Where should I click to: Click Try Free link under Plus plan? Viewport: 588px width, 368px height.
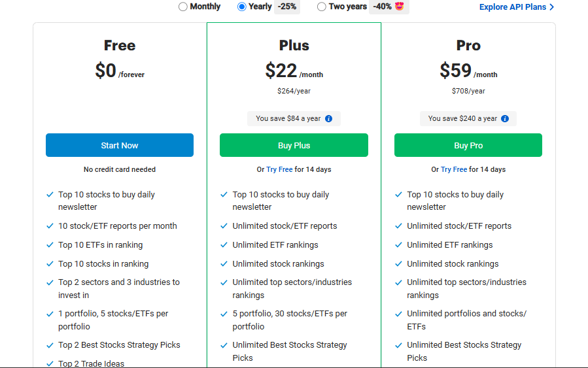tap(279, 169)
